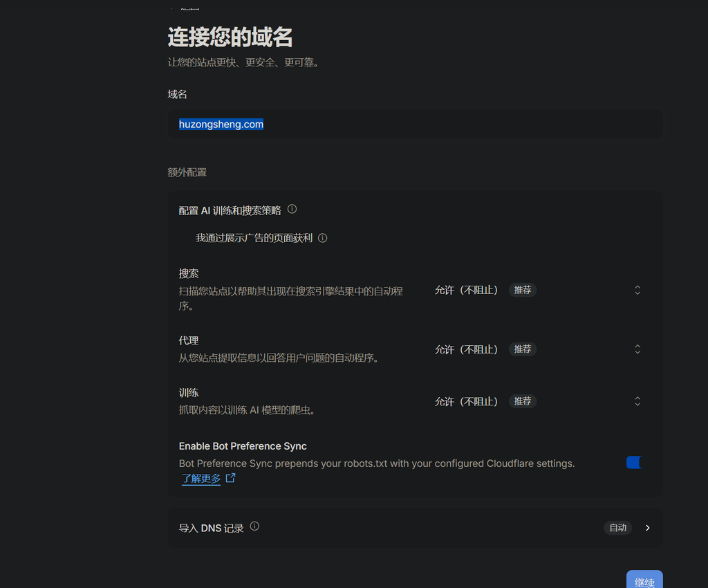Click the 域名 field label
This screenshot has width=708, height=588.
click(177, 94)
